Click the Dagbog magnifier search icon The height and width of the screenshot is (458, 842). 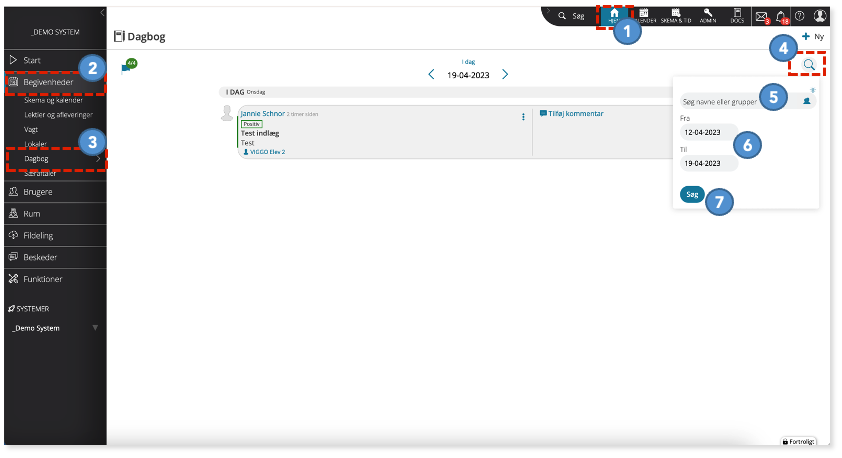[x=809, y=65]
